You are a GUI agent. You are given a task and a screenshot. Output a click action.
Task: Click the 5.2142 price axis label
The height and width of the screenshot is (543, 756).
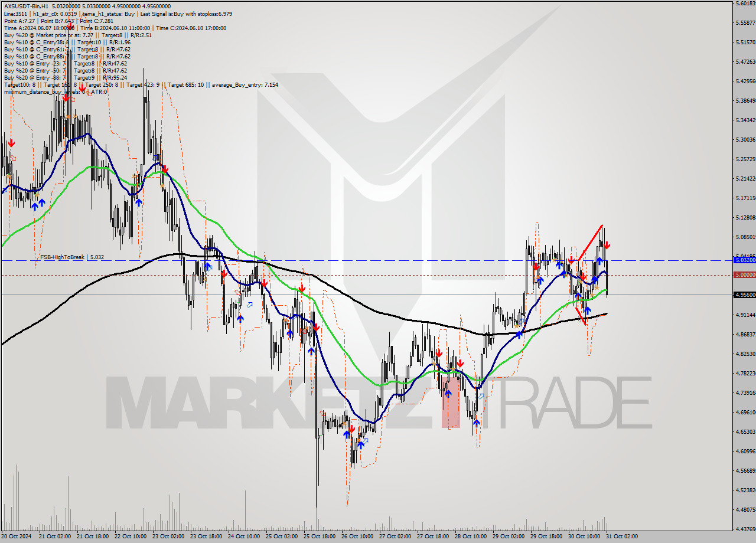(x=745, y=178)
